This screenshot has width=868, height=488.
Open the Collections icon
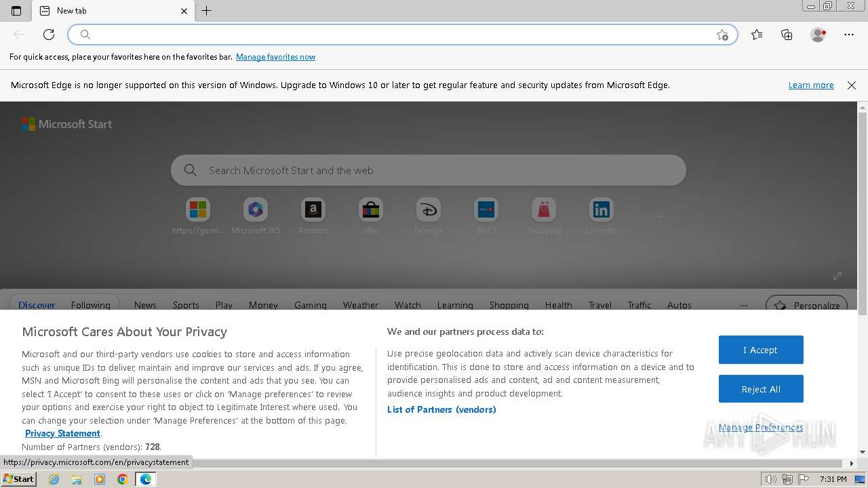coord(787,35)
